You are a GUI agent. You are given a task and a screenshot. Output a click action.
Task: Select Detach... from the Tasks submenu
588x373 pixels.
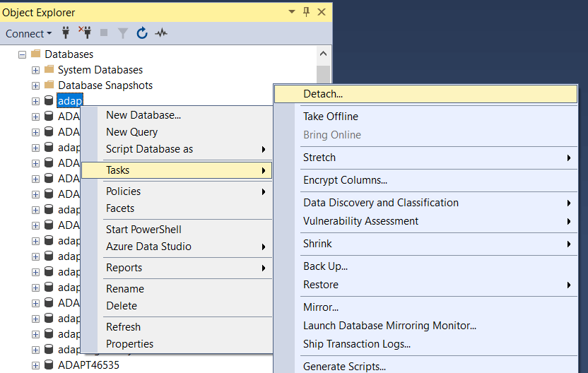coord(323,94)
